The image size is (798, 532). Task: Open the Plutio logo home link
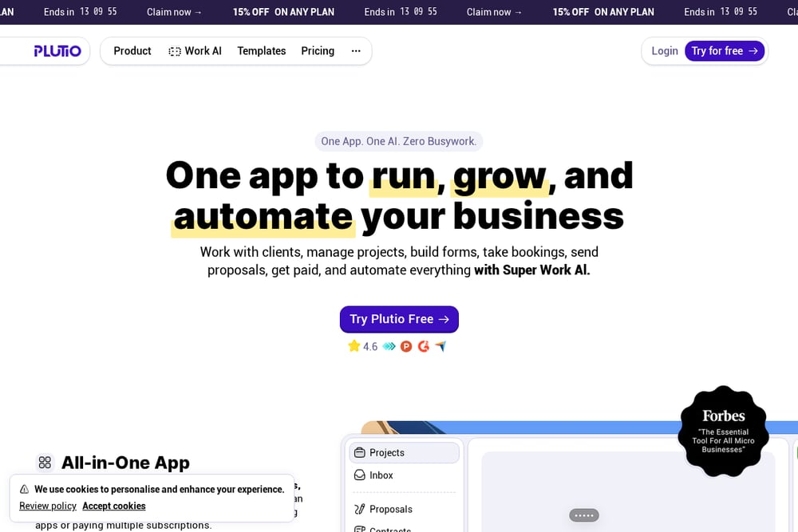(57, 51)
